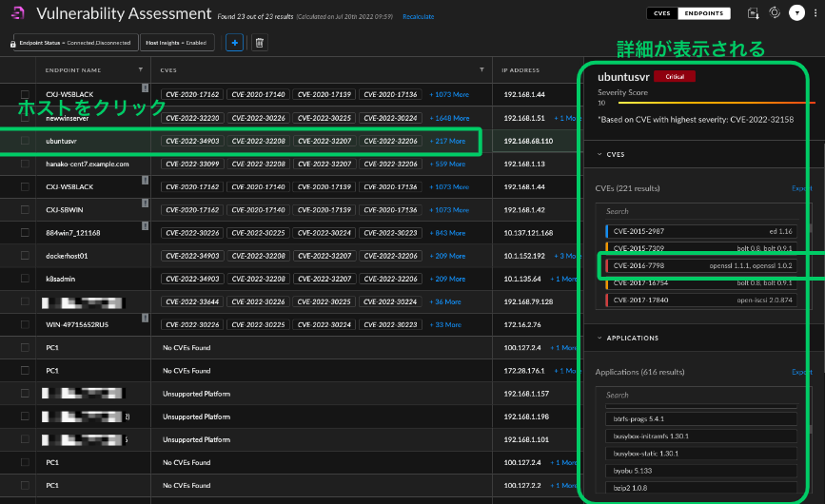The image size is (825, 504).
Task: Collapse the APPLICATIONS section chevron
Action: click(x=599, y=338)
